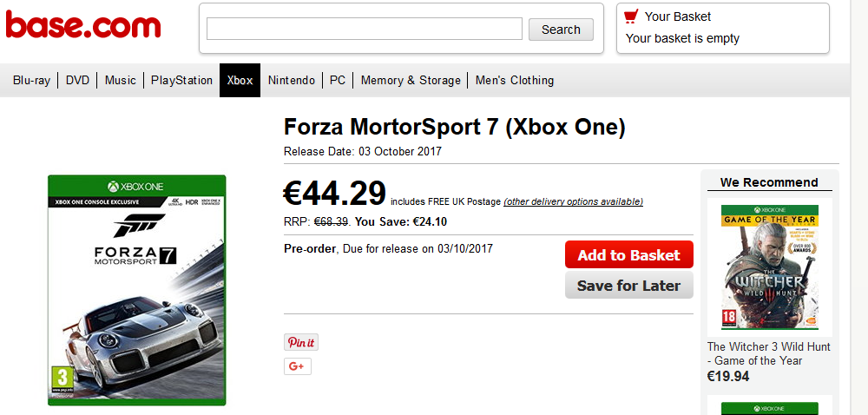
Task: Click the Pin it button
Action: pos(301,342)
